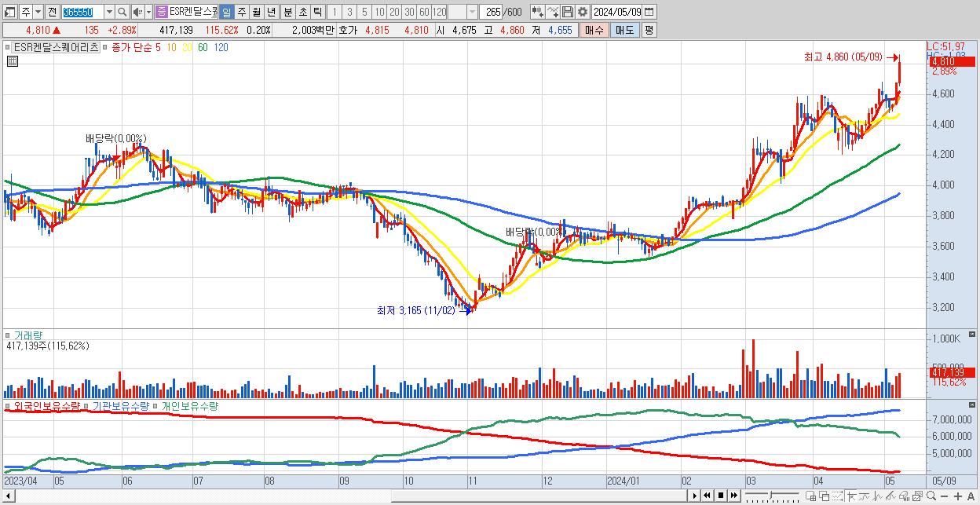Image resolution: width=980 pixels, height=505 pixels.
Task: Expand the stock code history dropdown
Action: pos(108,12)
